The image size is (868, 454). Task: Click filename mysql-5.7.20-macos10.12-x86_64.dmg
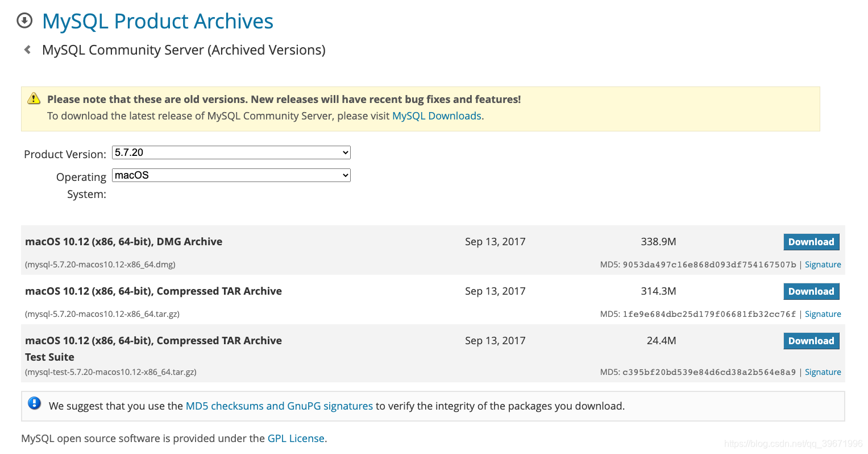(x=100, y=265)
